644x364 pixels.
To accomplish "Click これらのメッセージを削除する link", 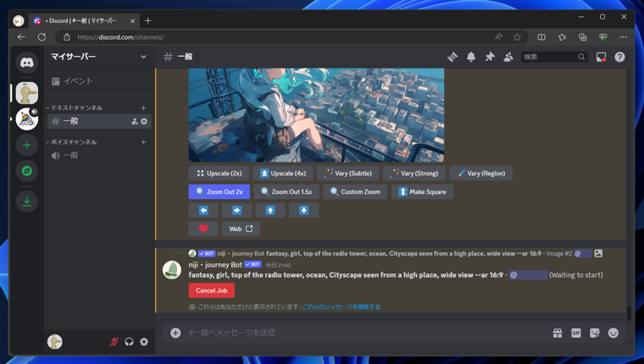I will pos(341,307).
